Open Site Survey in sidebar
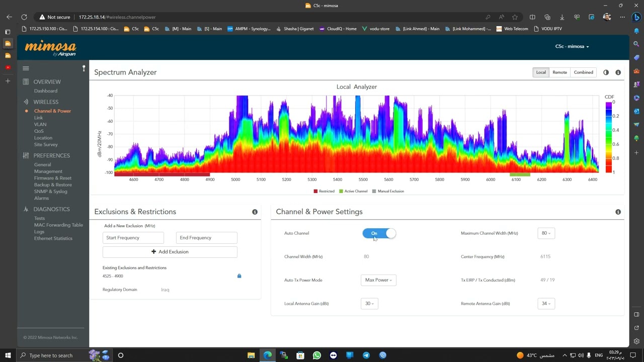644x362 pixels. click(46, 145)
